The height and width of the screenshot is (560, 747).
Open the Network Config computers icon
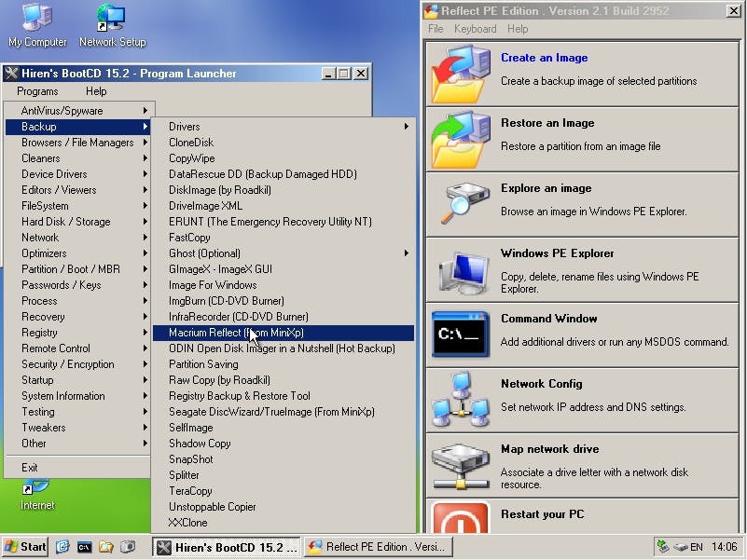pos(461,400)
